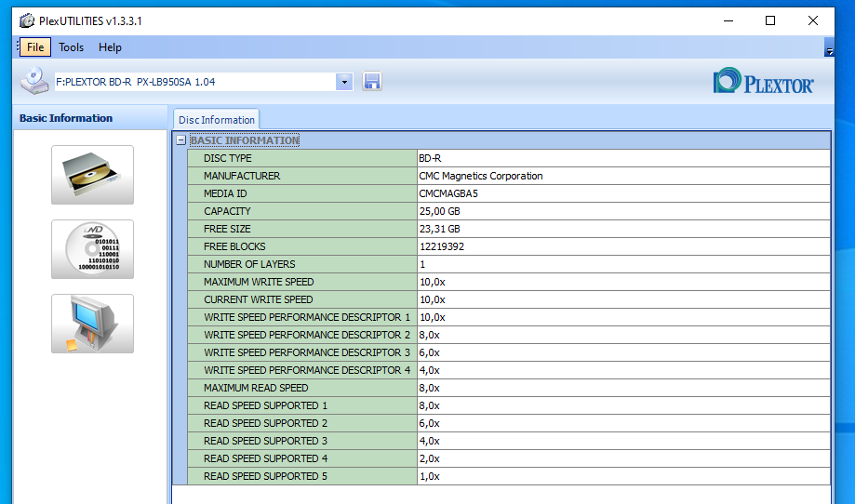This screenshot has width=855, height=504.
Task: Select the 2,0x read speed value
Action: pyautogui.click(x=430, y=458)
